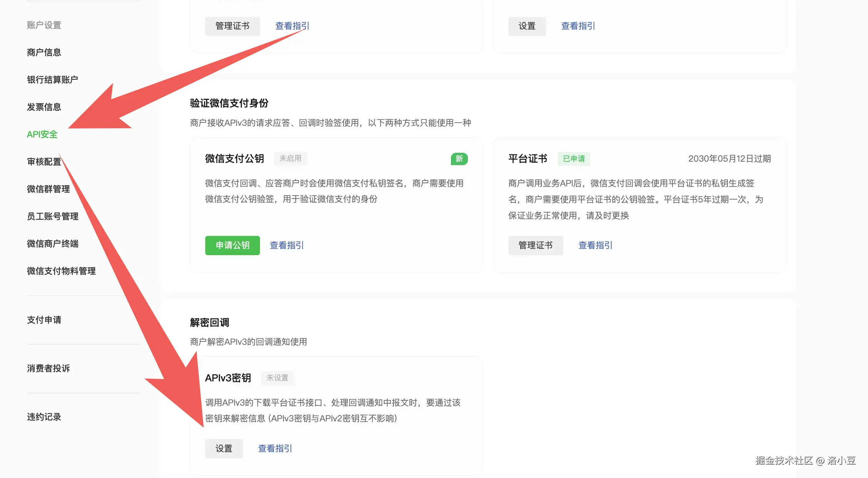Go to 发票信息 sidebar item

44,107
